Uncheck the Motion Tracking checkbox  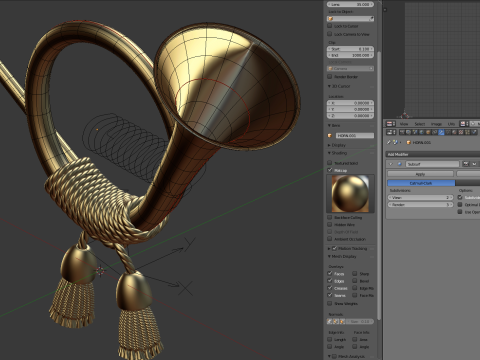click(x=334, y=248)
